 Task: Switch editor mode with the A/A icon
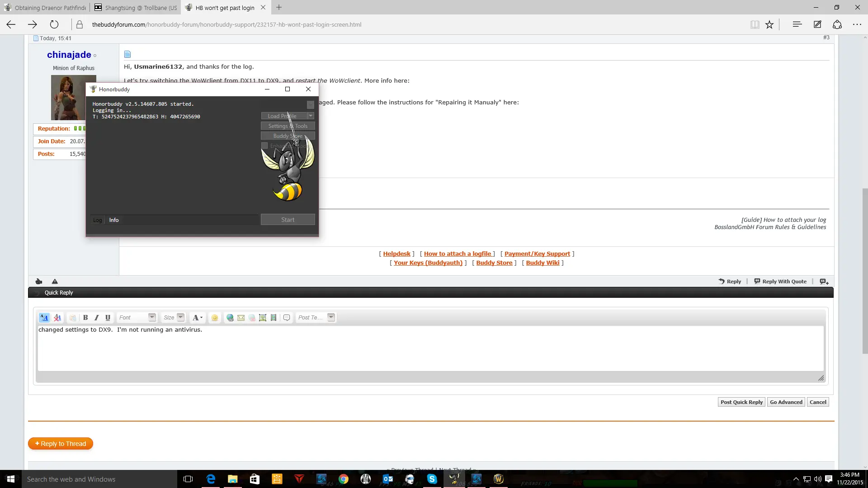(44, 318)
